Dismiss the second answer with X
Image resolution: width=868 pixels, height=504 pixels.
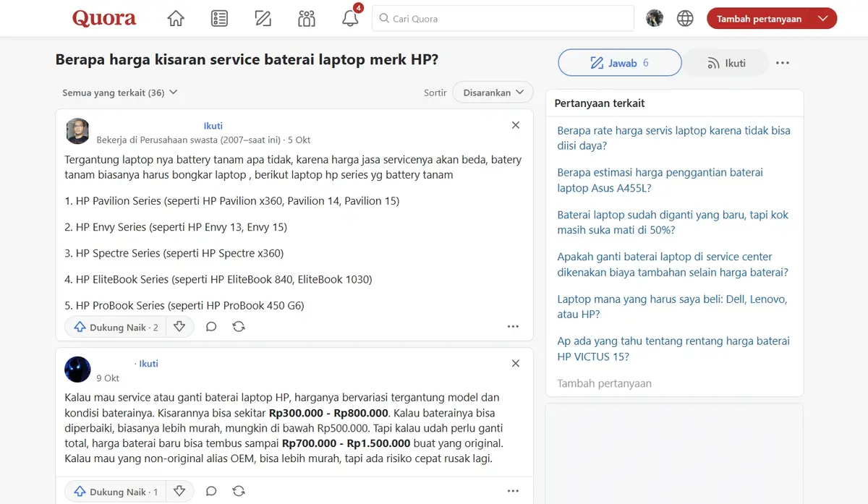pos(516,364)
